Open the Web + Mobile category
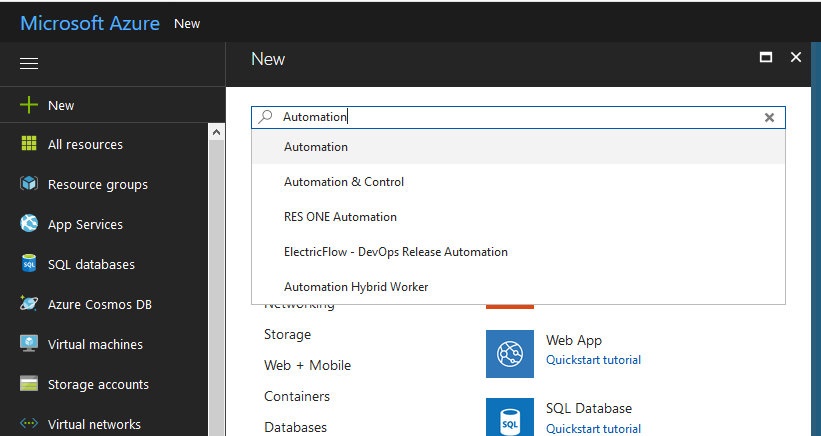The width and height of the screenshot is (821, 436). tap(307, 365)
